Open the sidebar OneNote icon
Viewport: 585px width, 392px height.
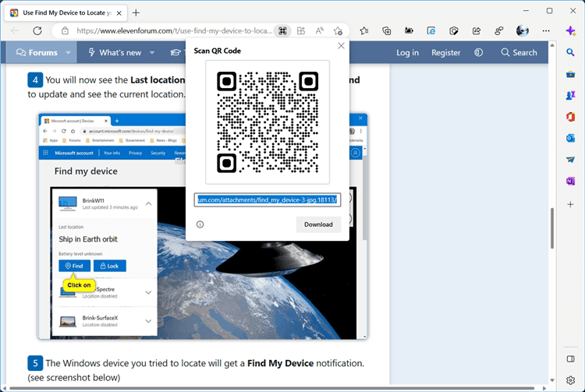[x=570, y=181]
